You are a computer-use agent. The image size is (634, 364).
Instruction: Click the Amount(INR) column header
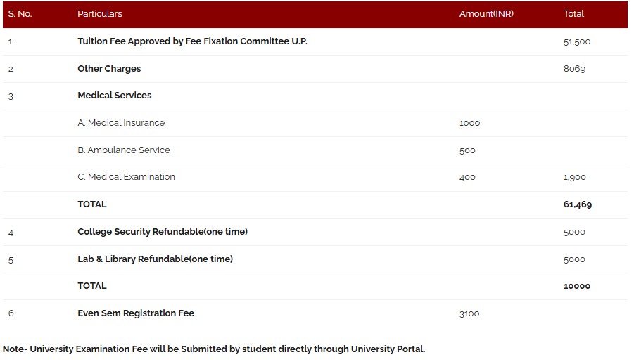[486, 14]
